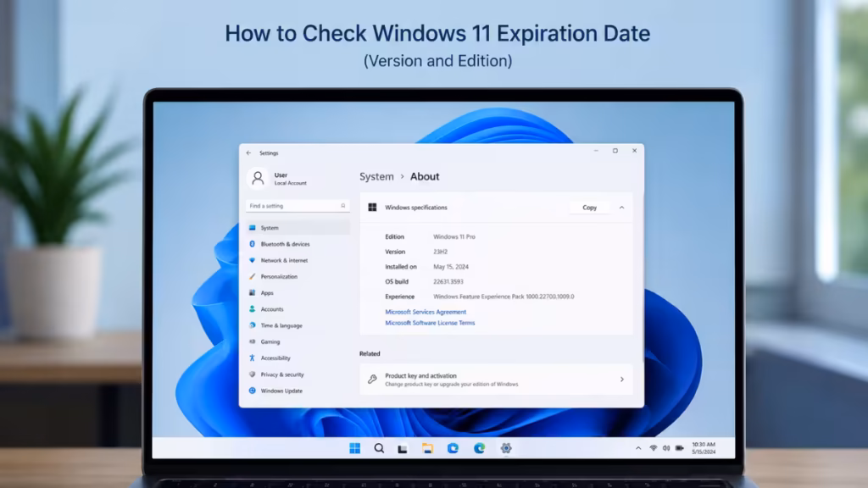Image resolution: width=868 pixels, height=488 pixels.
Task: Select the Windows Feature Experience Pack value
Action: click(504, 297)
